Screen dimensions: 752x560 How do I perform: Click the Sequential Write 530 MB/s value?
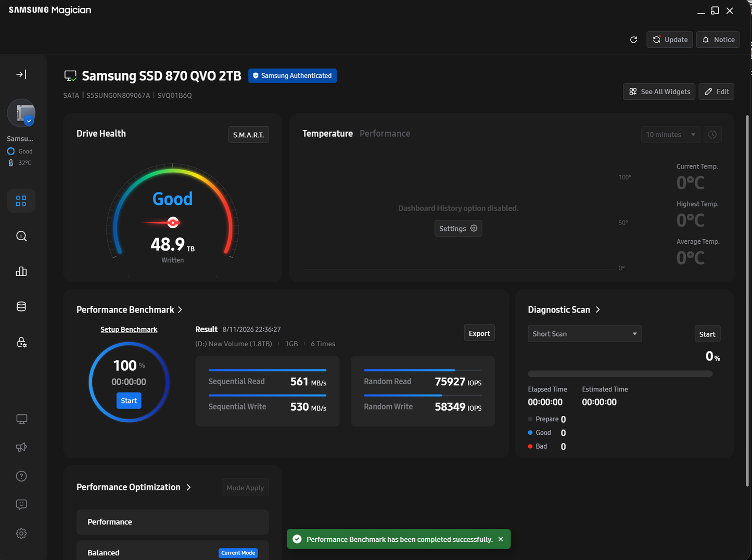[308, 407]
